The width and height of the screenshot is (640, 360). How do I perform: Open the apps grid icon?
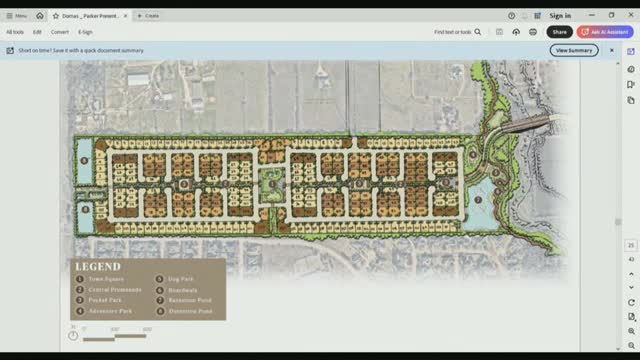(537, 16)
